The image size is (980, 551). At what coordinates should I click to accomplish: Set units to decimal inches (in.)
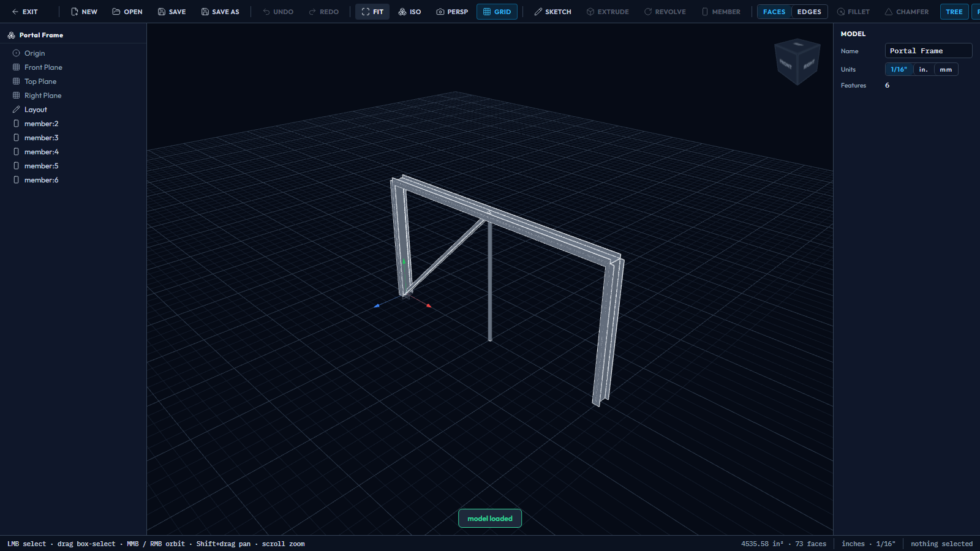[x=923, y=70]
